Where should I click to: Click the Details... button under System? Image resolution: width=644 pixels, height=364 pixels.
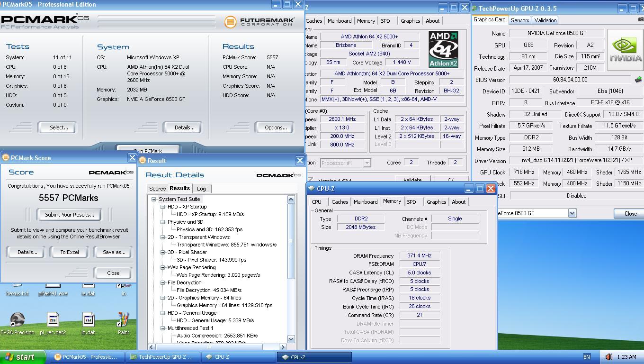pyautogui.click(x=184, y=127)
